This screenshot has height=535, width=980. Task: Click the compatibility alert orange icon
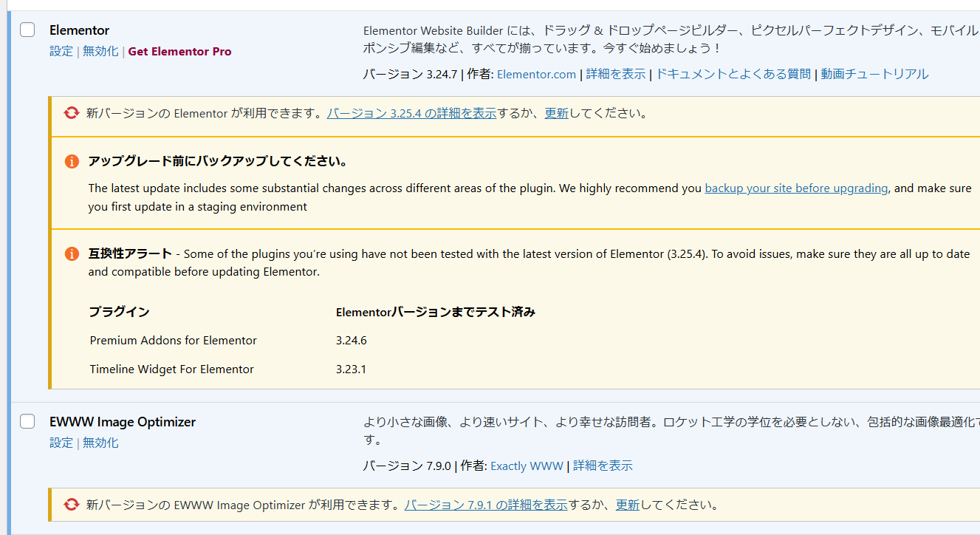coord(72,253)
